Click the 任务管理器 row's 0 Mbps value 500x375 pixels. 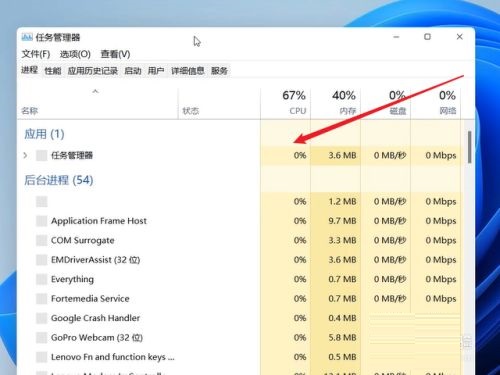pos(441,155)
